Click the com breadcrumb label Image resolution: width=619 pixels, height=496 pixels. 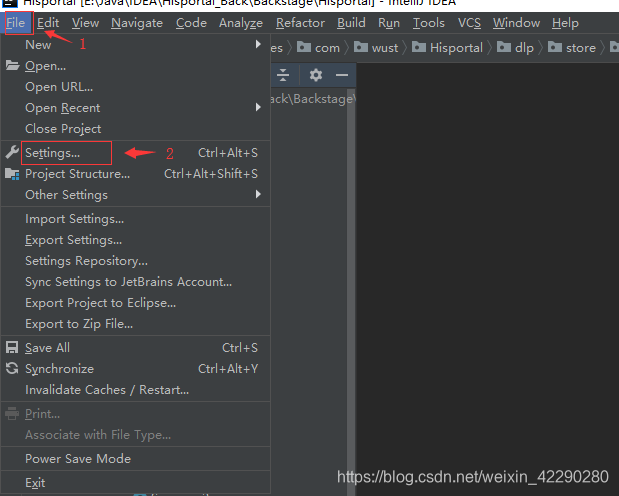click(x=327, y=48)
